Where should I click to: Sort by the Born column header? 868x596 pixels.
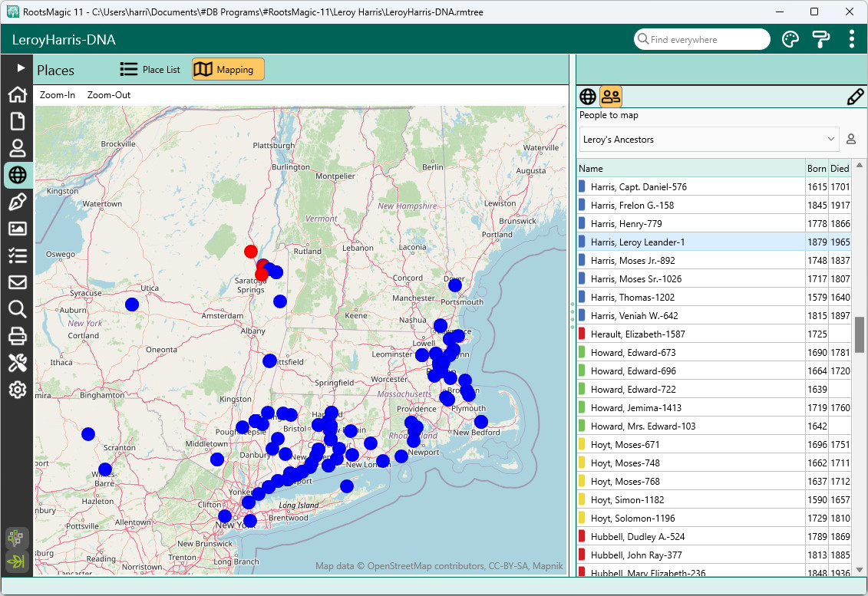coord(817,168)
